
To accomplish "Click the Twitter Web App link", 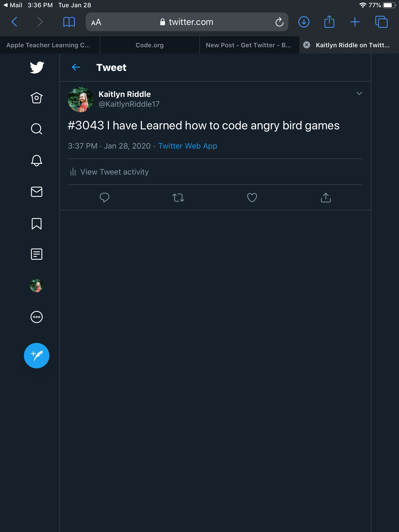I will [x=188, y=146].
